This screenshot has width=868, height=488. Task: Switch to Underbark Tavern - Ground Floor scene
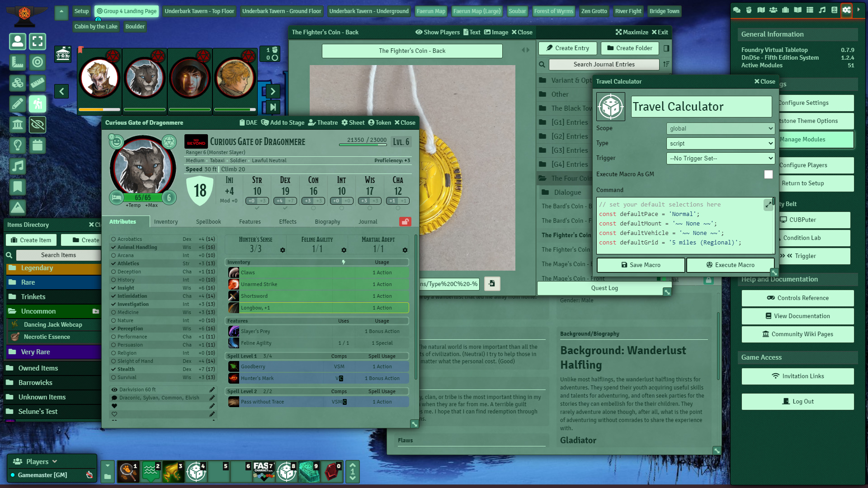click(282, 11)
